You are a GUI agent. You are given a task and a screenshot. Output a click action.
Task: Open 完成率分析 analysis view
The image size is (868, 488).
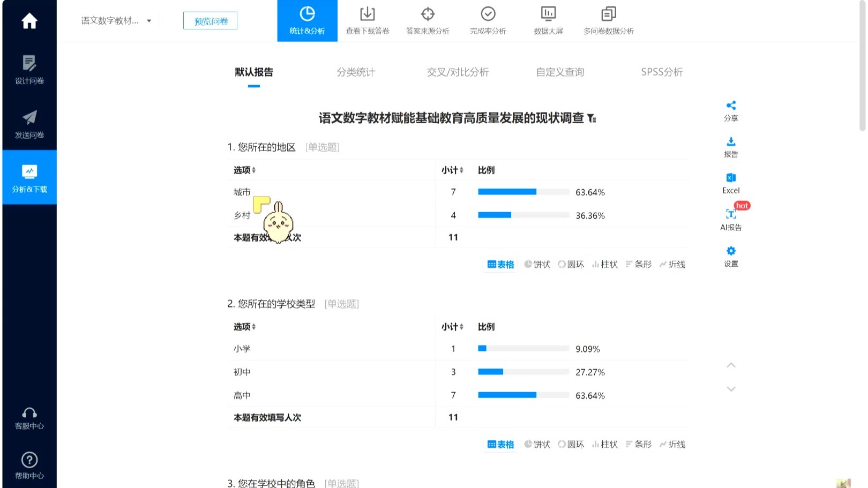coord(487,20)
